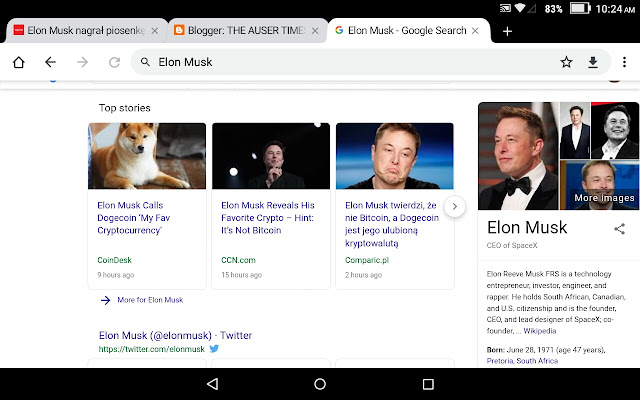This screenshot has width=640, height=400.
Task: Tap the Android recent apps square
Action: 428,384
